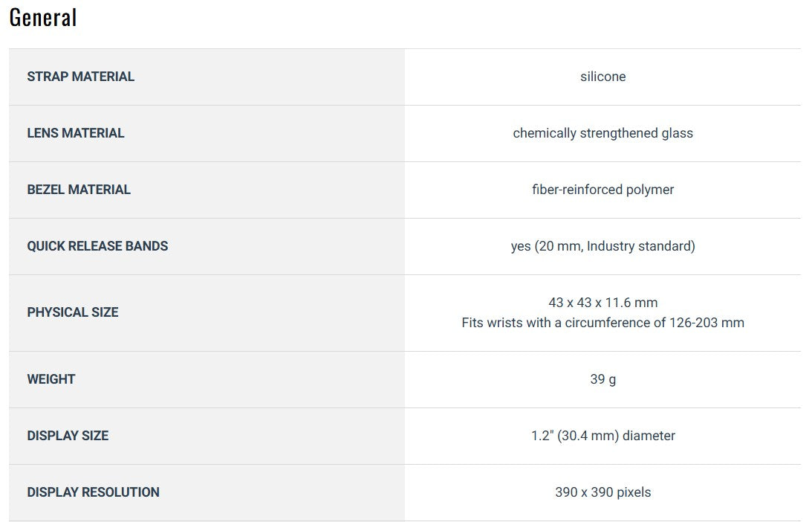
Task: Select the DISPLAY SIZE row label
Action: point(68,436)
